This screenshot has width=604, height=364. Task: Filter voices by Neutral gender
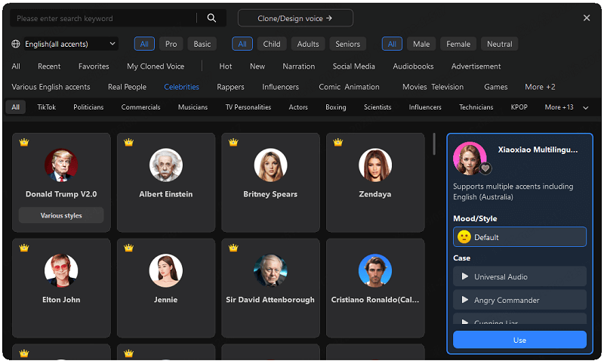pos(500,44)
